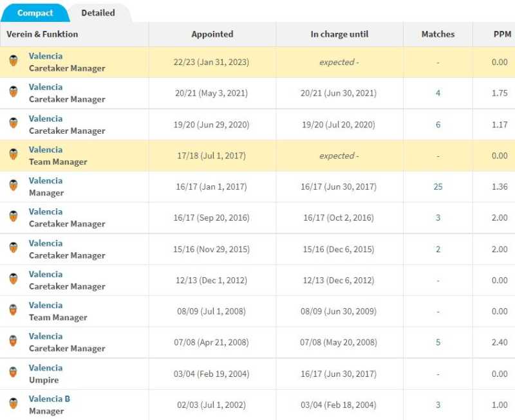
Task: Open the Valencia B club link
Action: pos(50,399)
